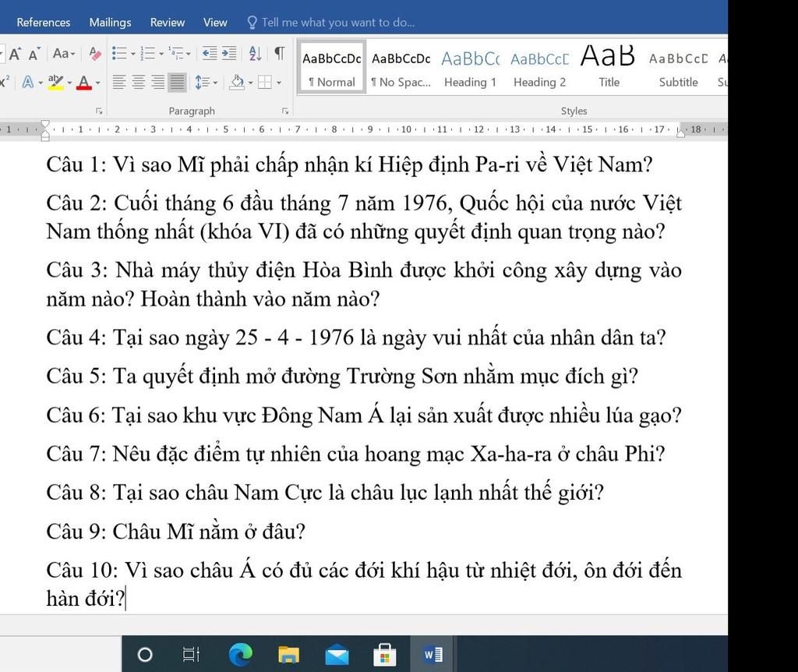
Task: Expand borders dropdown arrow
Action: point(279,83)
